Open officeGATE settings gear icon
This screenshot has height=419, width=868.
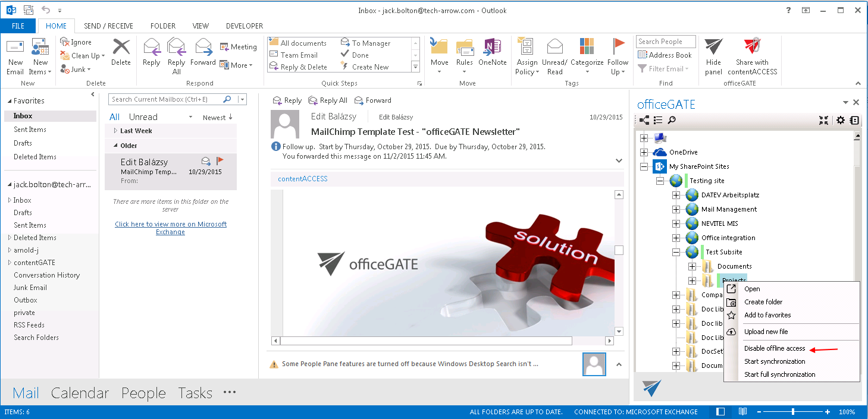click(841, 121)
